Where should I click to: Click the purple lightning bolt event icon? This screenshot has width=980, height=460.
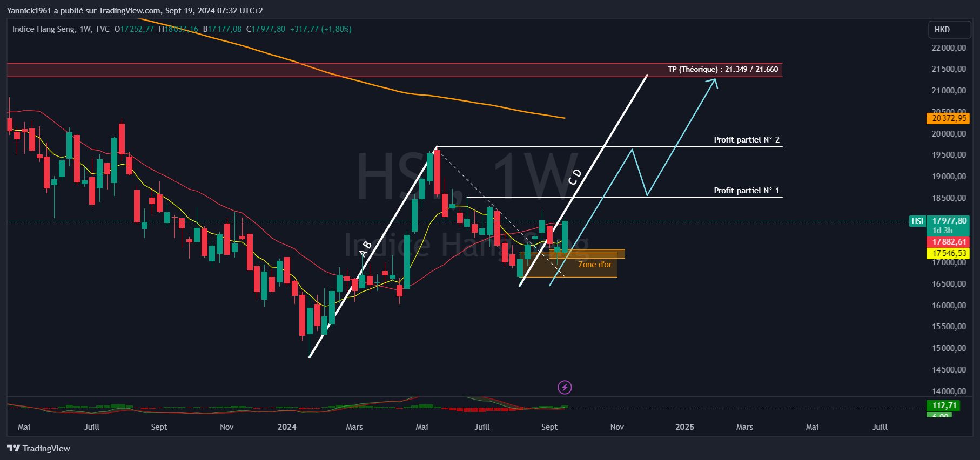point(565,387)
